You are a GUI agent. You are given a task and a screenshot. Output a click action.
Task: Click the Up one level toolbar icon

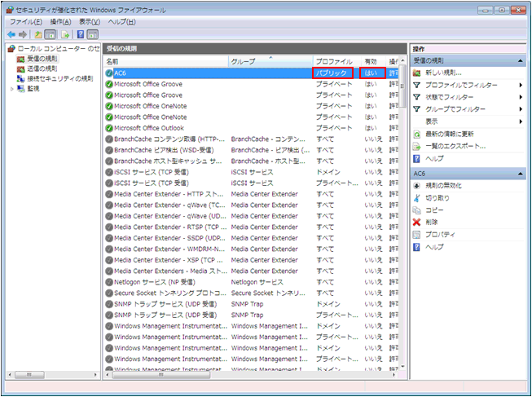coord(38,34)
